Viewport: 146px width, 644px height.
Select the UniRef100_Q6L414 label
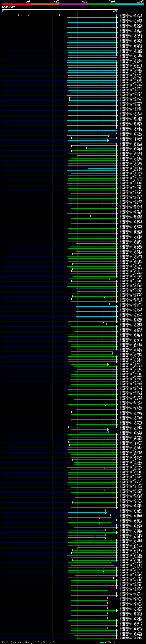click(131, 37)
